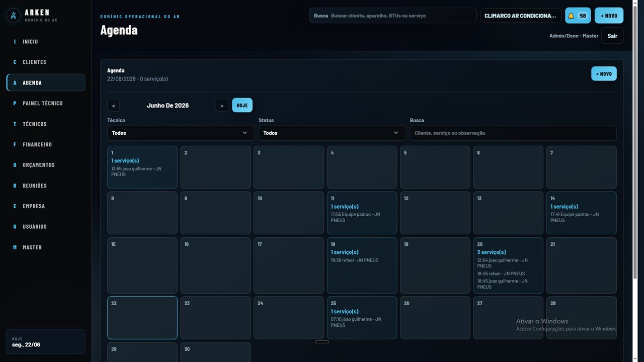Select Agenda sidebar item
This screenshot has width=644, height=362.
(45, 83)
